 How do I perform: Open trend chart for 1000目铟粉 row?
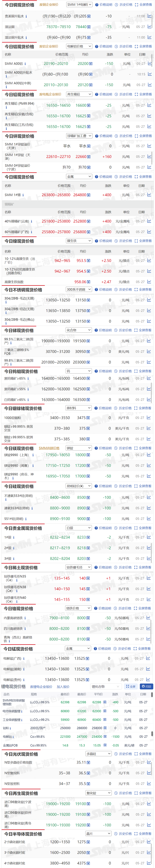point(149,418)
